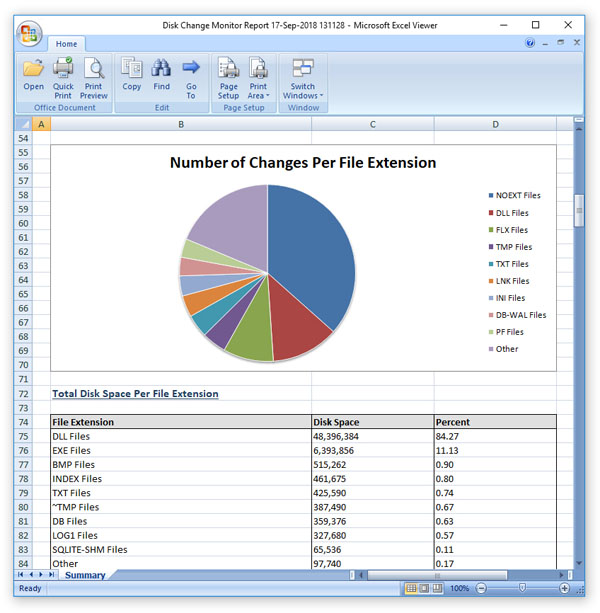Viewport: 600px width, 613px height.
Task: Open a document with Open icon
Action: (x=33, y=75)
